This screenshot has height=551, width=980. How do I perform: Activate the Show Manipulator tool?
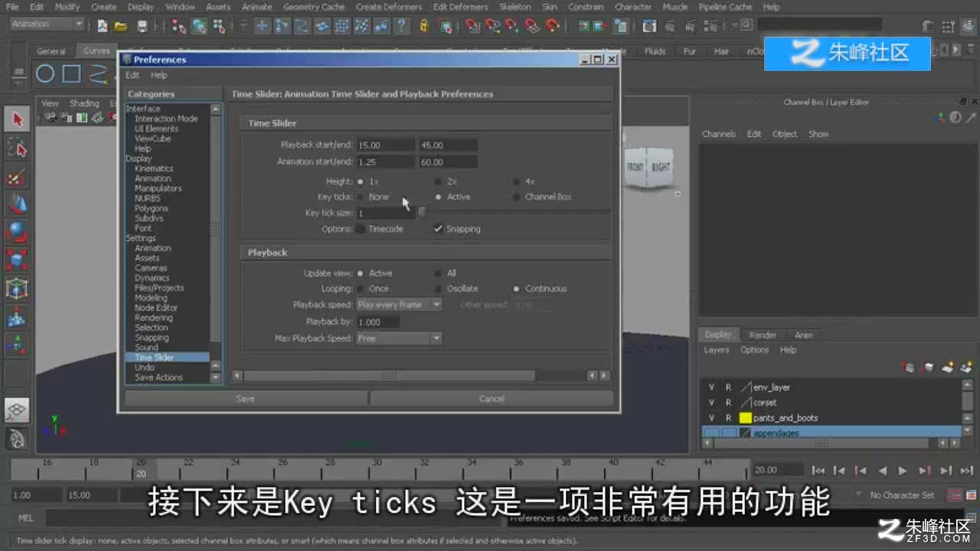pyautogui.click(x=17, y=344)
